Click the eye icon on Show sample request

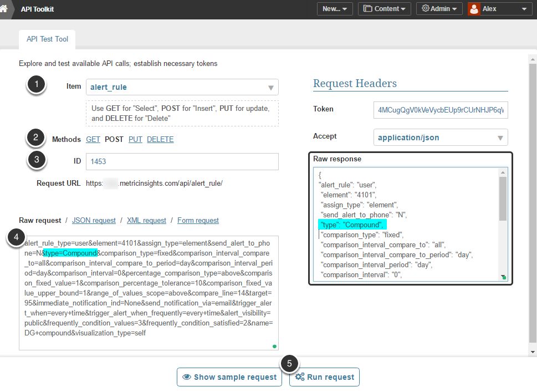click(x=187, y=377)
